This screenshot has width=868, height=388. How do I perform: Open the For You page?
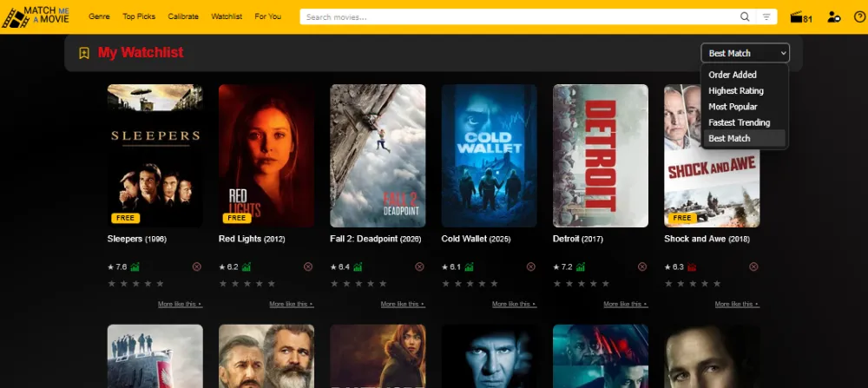click(x=268, y=16)
